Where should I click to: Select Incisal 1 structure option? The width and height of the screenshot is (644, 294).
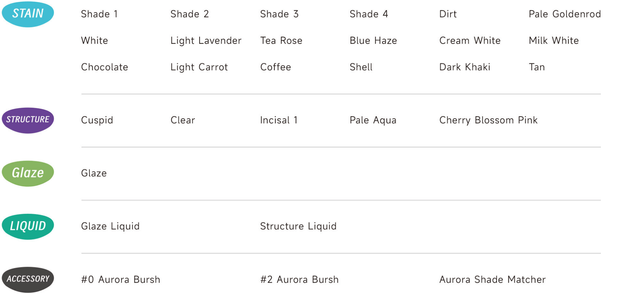point(279,120)
